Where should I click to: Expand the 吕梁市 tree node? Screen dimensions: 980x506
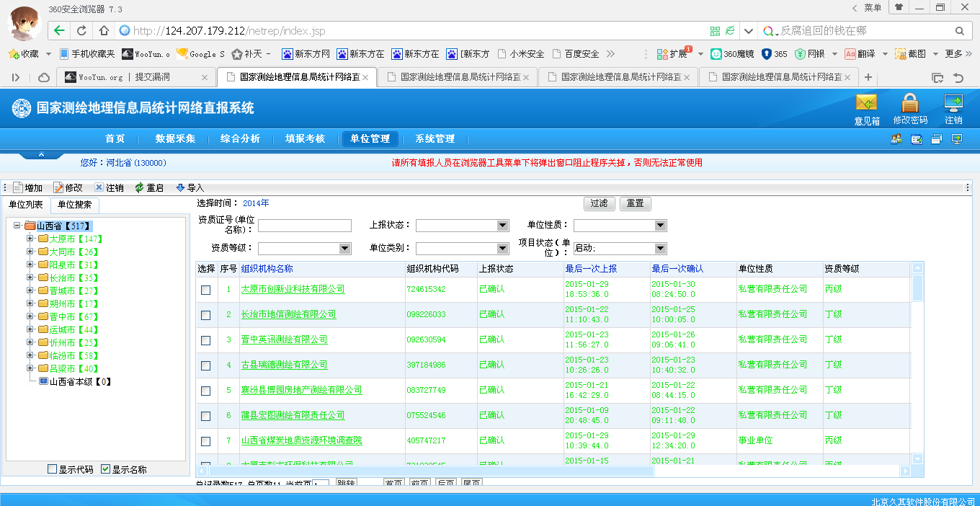pos(30,368)
